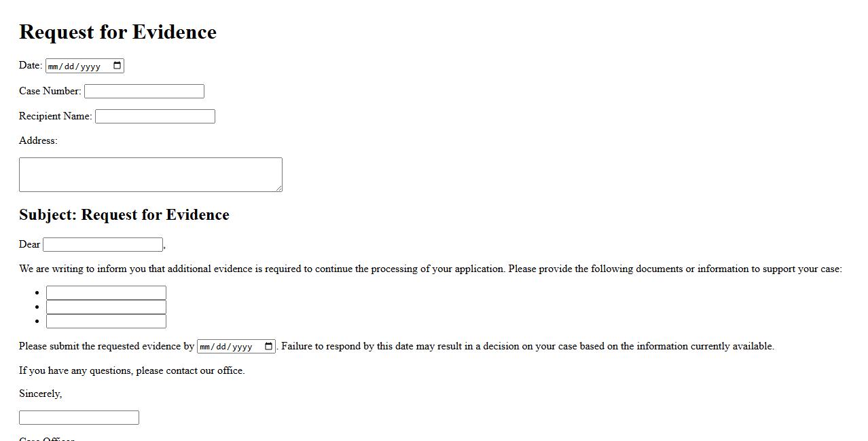Click the "Subject: Request for Evidence" heading

tap(124, 215)
